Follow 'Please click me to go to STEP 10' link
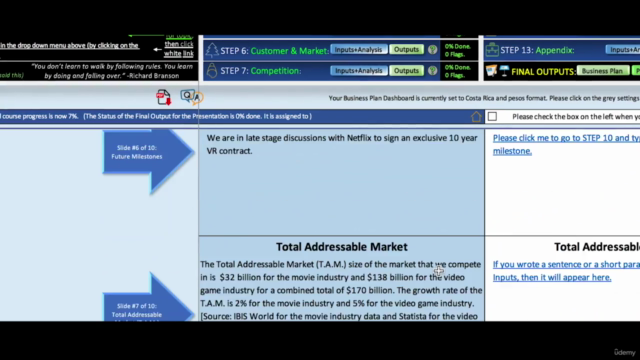Screen dimensions: 640x360 coord(566,144)
